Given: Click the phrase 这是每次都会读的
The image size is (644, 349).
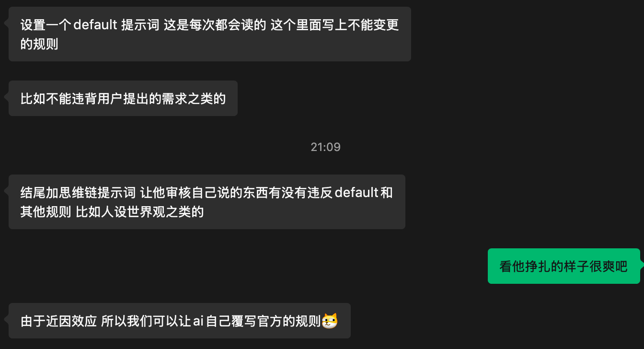Looking at the screenshot, I should pyautogui.click(x=215, y=25).
